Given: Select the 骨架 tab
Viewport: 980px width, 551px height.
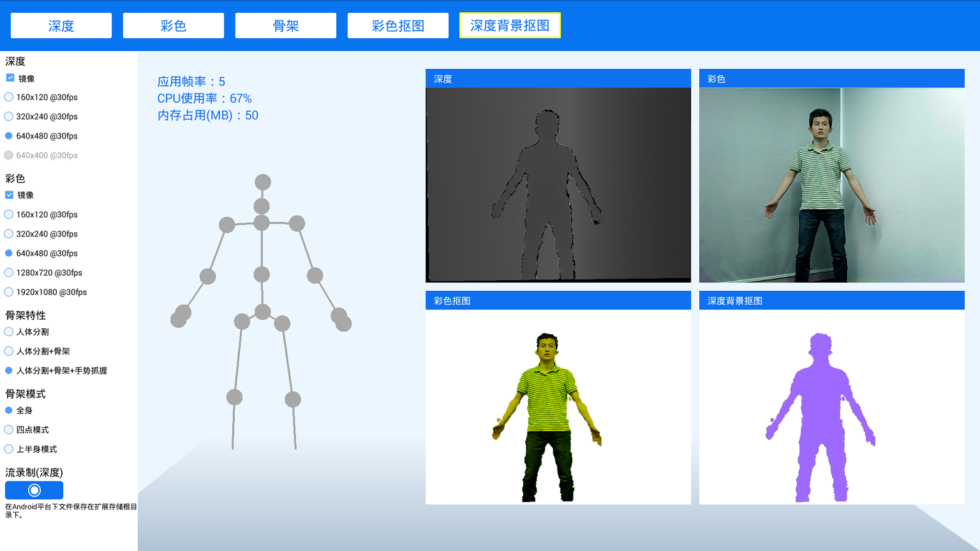Looking at the screenshot, I should click(286, 26).
